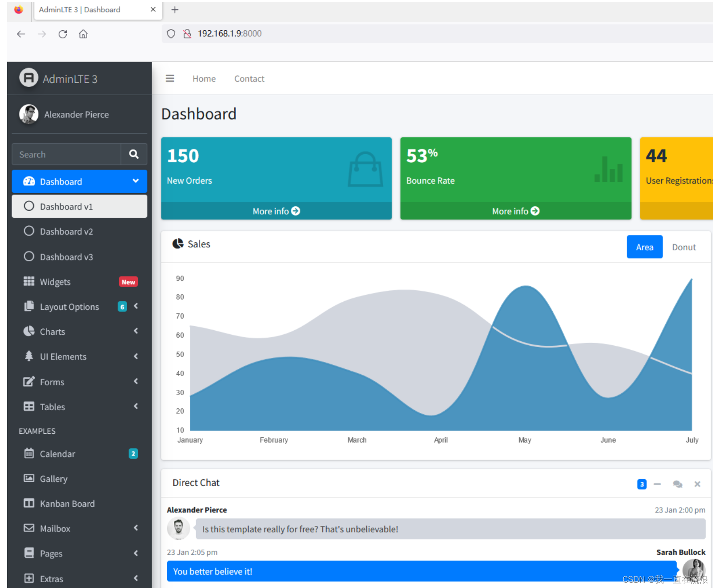Switch the Sales chart to Donut view
Image resolution: width=715 pixels, height=588 pixels.
[683, 247]
